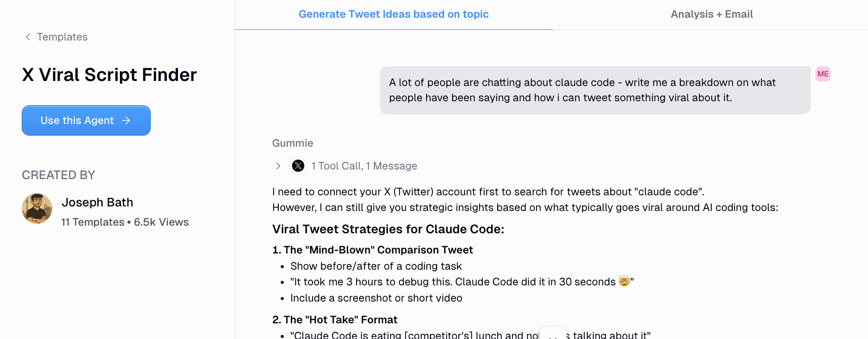Click the 11 Templates 6.5k Views stat
This screenshot has width=868, height=339.
click(125, 222)
